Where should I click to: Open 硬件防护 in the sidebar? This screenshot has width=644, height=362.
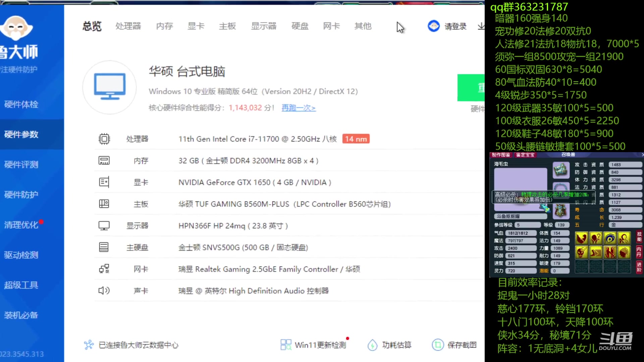pos(21,195)
